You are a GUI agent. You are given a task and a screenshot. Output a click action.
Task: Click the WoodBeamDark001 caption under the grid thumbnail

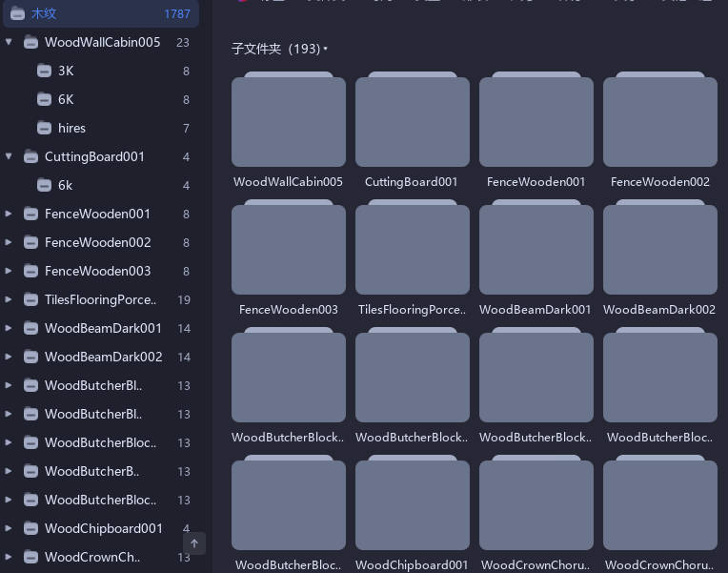pos(535,310)
